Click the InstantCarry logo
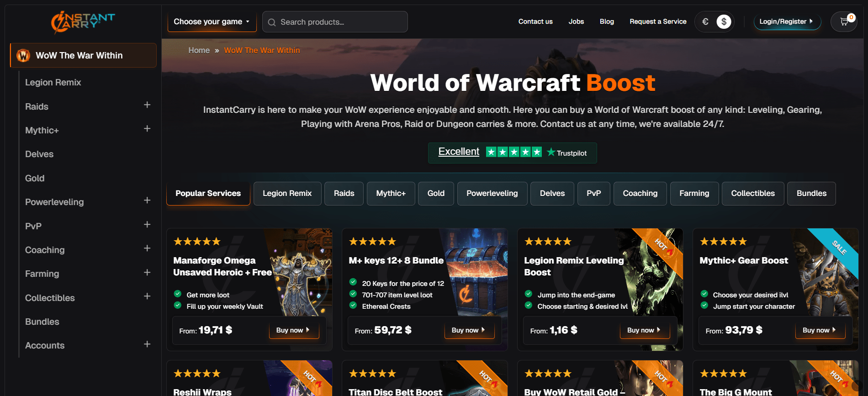Image resolution: width=868 pixels, height=396 pixels. pyautogui.click(x=83, y=22)
